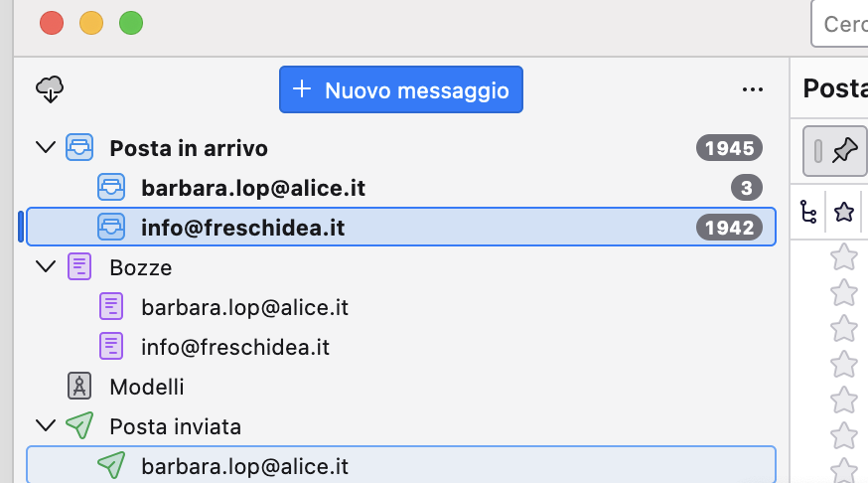Toggle the star on the first message row
This screenshot has height=483, width=868.
pyautogui.click(x=843, y=256)
